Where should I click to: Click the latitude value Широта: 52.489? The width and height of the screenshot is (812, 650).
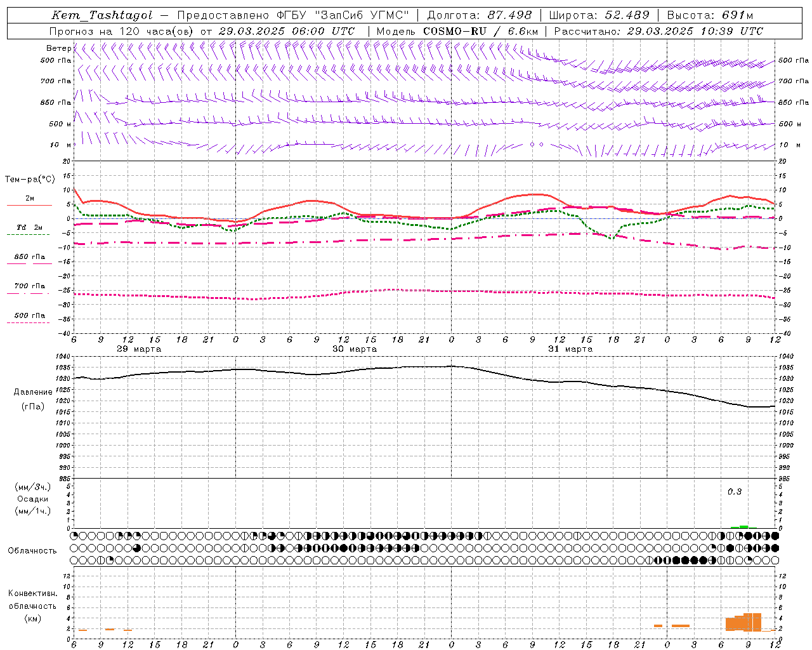[x=599, y=15]
